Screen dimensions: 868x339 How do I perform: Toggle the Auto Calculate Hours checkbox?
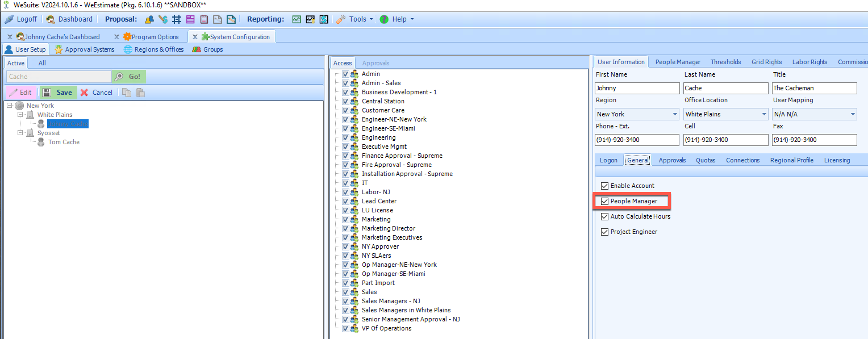604,216
